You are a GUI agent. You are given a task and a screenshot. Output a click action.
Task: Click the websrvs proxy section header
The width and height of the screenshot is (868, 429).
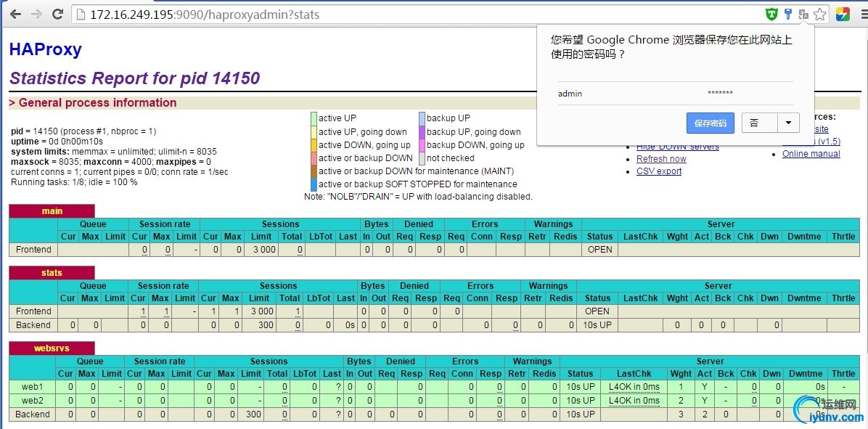(x=52, y=348)
